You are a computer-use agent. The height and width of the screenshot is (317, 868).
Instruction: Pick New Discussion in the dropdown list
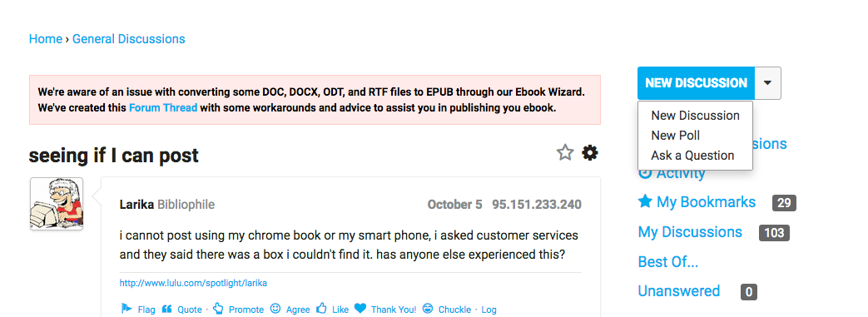695,116
